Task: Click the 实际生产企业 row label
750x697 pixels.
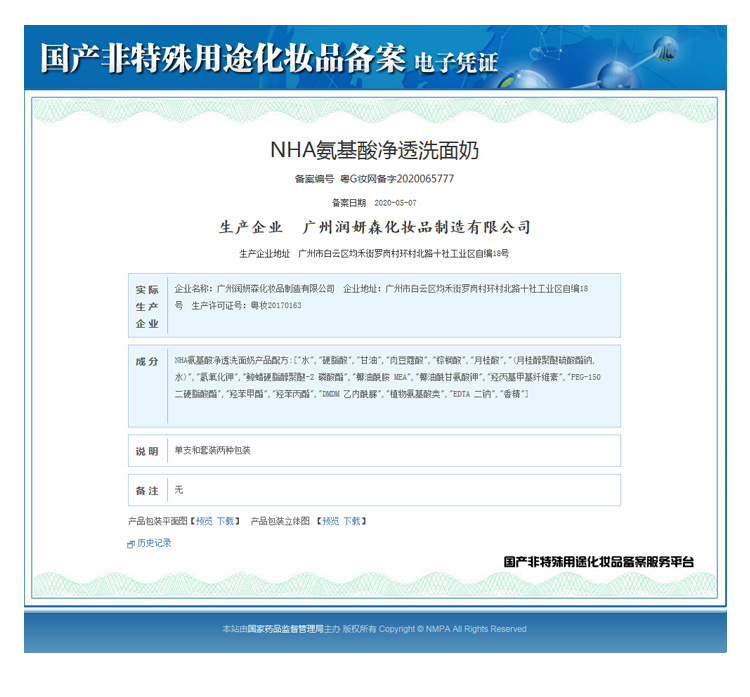Action: pyautogui.click(x=147, y=306)
